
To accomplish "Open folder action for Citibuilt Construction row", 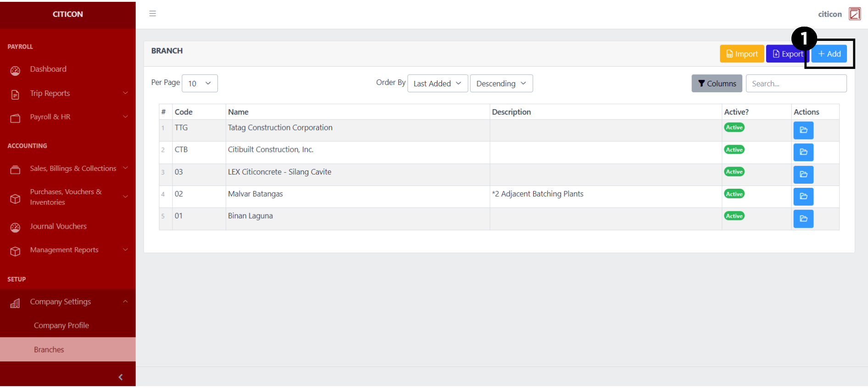I will (x=803, y=152).
